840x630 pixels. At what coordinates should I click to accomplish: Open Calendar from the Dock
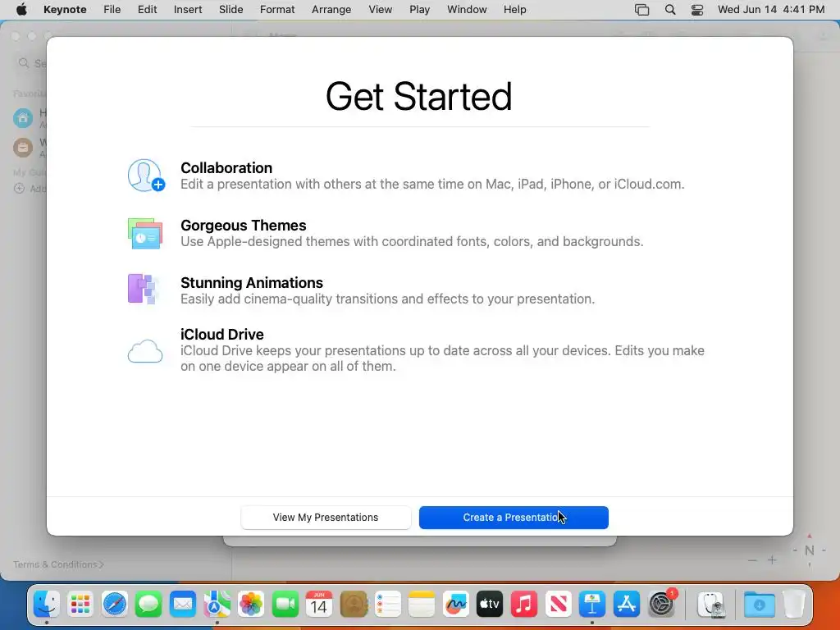tap(319, 605)
